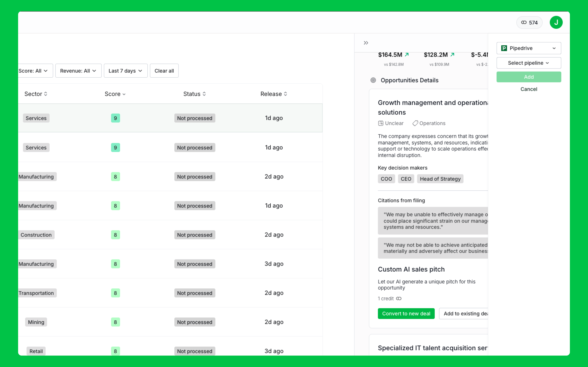Screen dimensions: 588x367
Task: Click Cancel under the Add button
Action: [529, 89]
